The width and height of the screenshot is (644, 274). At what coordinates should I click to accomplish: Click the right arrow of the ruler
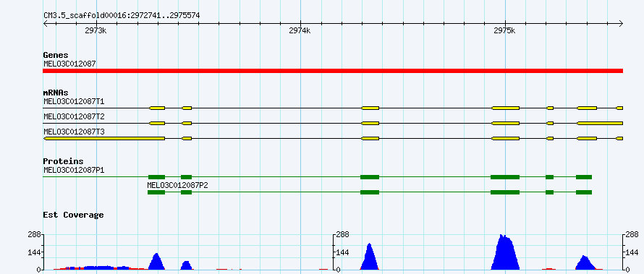pyautogui.click(x=621, y=23)
